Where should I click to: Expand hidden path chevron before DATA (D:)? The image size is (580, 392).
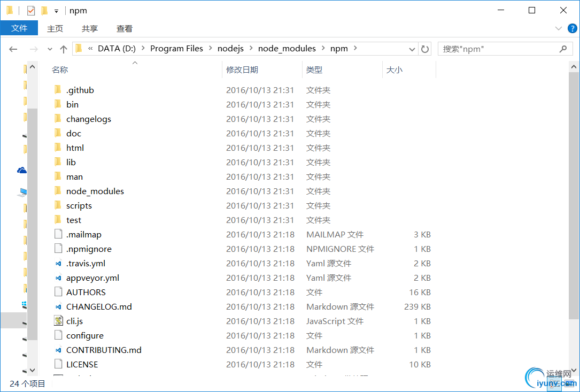coord(90,49)
